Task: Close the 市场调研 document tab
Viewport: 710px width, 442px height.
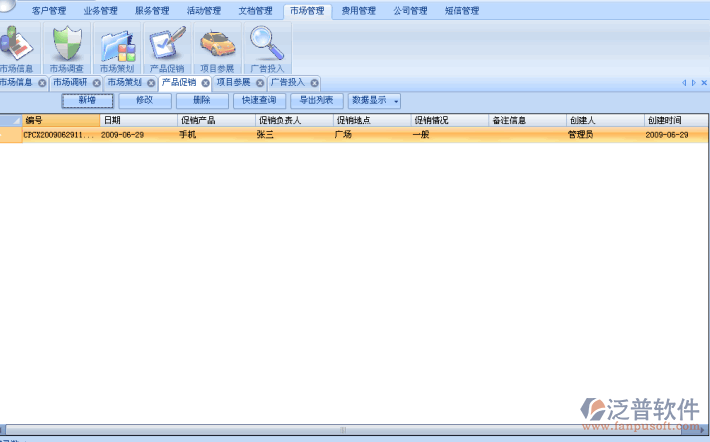Action: 96,83
